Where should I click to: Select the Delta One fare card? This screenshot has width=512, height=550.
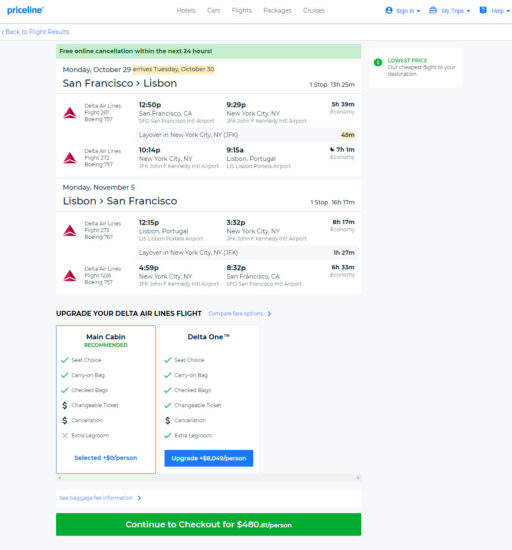[208, 399]
